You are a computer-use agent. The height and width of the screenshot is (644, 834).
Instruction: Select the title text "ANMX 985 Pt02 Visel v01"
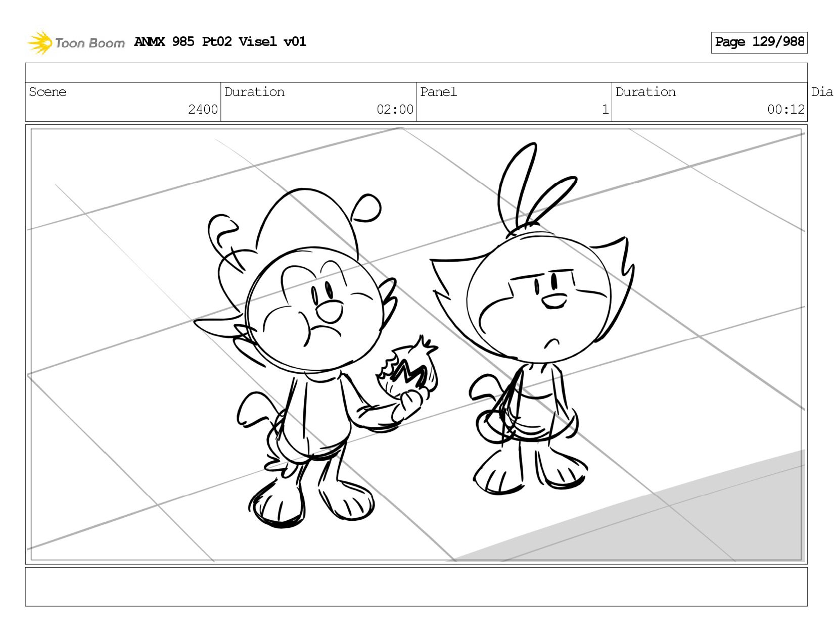(x=220, y=41)
